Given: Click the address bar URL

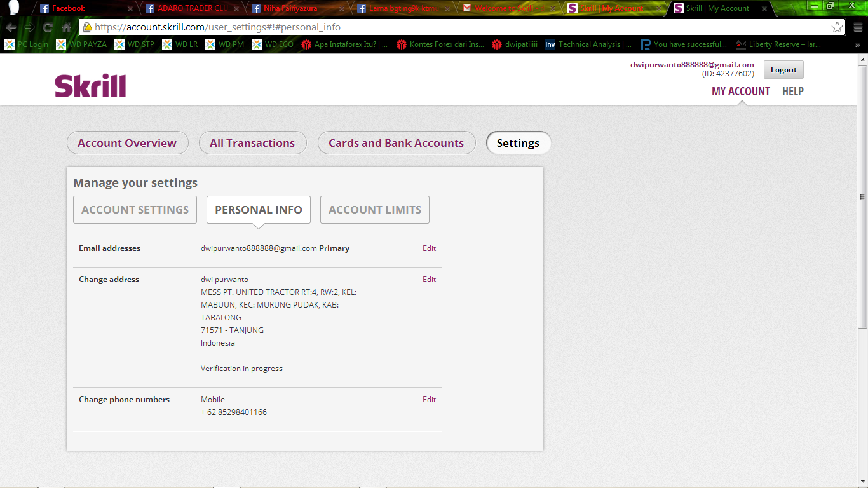Looking at the screenshot, I should coord(218,27).
